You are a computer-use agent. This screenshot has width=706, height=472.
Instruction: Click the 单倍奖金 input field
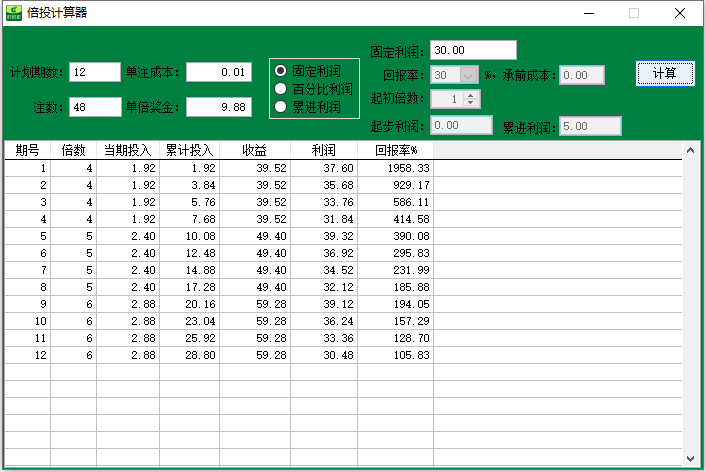[x=218, y=106]
